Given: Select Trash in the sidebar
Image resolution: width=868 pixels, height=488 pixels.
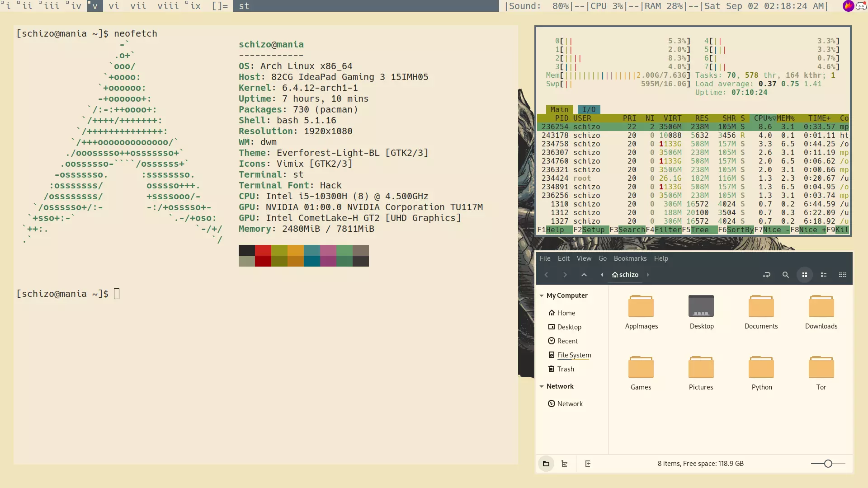Looking at the screenshot, I should point(561,369).
